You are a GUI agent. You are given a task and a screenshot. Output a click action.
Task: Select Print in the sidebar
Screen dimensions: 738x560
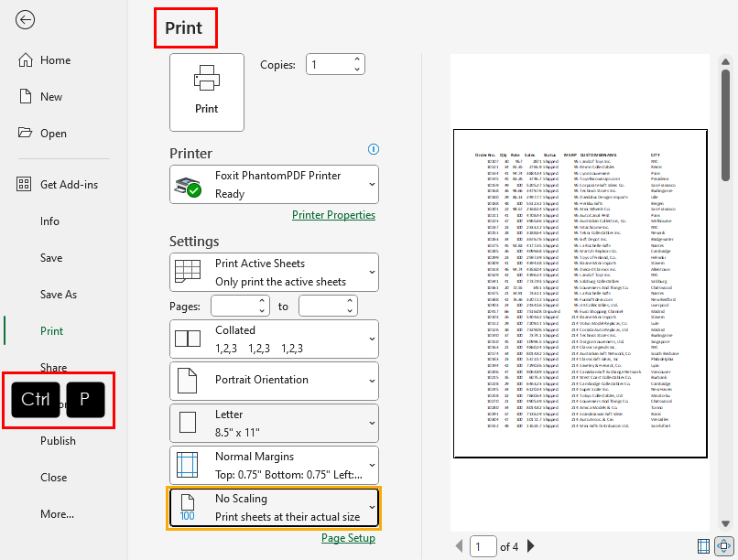51,331
